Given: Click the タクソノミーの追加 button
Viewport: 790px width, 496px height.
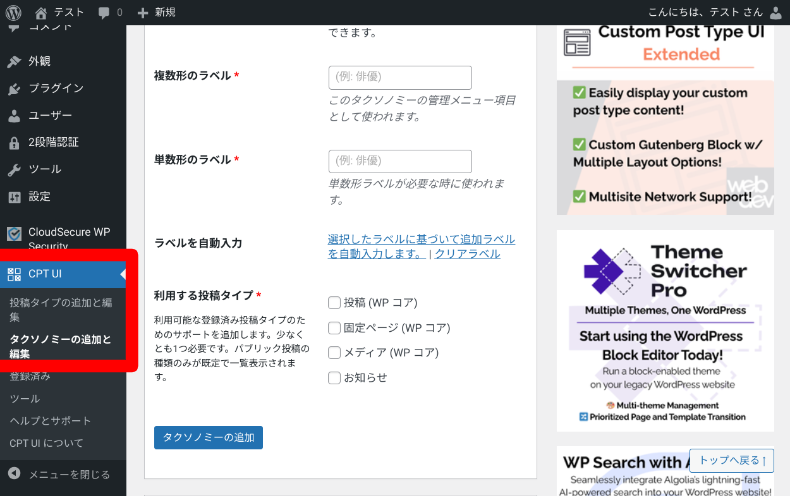Looking at the screenshot, I should click(x=208, y=438).
